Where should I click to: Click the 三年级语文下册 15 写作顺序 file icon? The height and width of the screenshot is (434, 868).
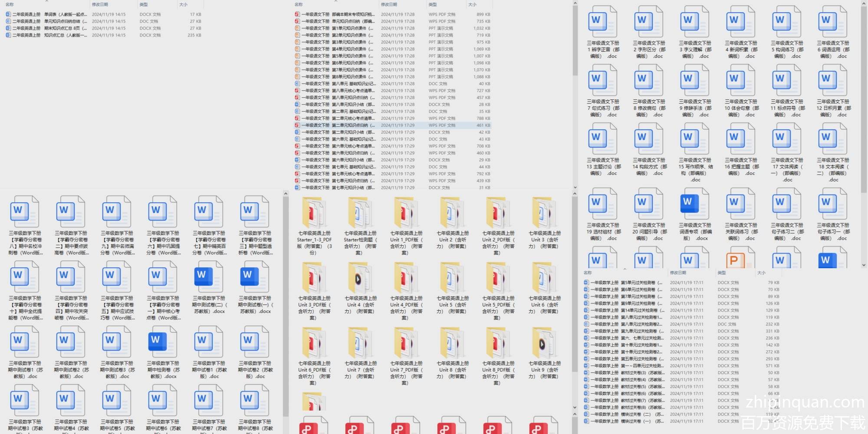(x=694, y=139)
